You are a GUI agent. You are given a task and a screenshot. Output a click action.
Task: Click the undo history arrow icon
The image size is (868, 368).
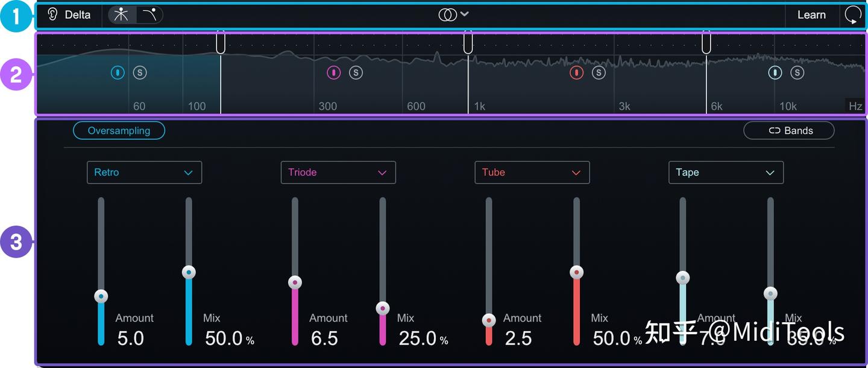tap(852, 14)
